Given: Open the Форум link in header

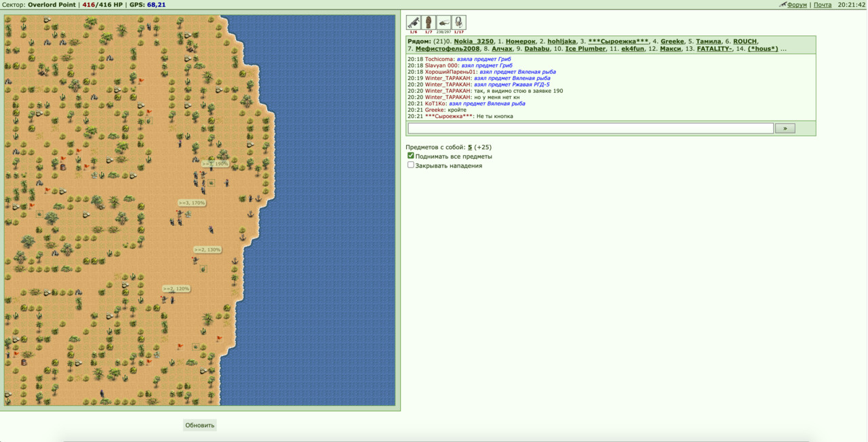Looking at the screenshot, I should [797, 5].
